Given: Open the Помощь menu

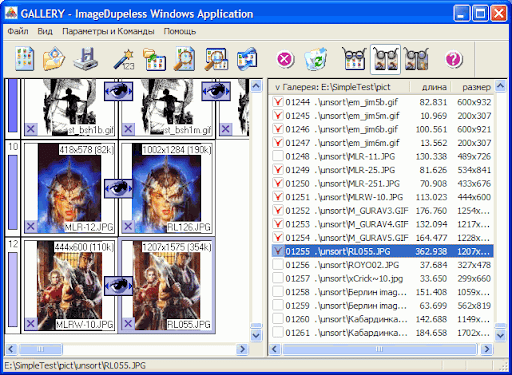Looking at the screenshot, I should [x=180, y=31].
